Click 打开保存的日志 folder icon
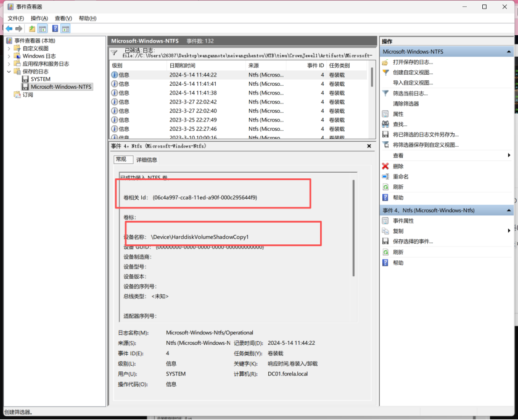 385,62
